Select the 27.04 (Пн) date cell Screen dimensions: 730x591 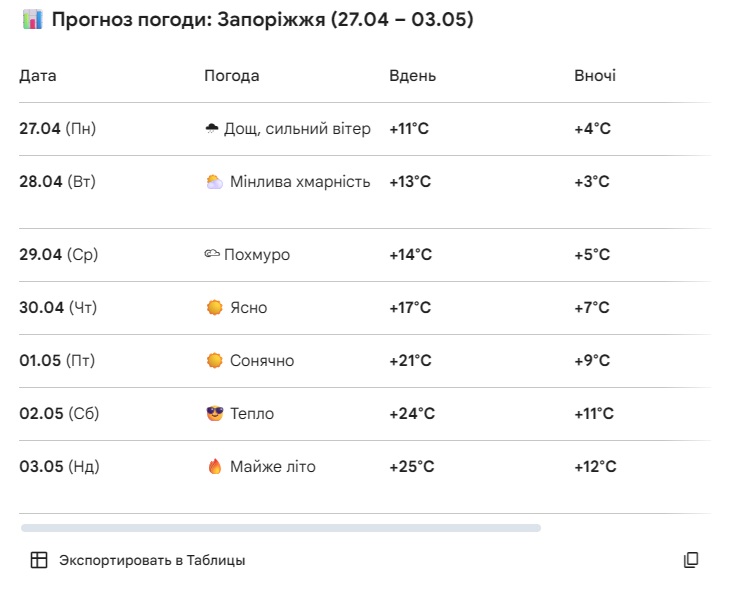click(58, 129)
